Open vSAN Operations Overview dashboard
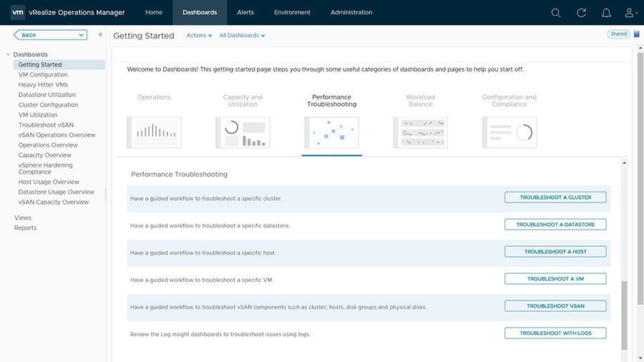The image size is (644, 362). (x=57, y=135)
